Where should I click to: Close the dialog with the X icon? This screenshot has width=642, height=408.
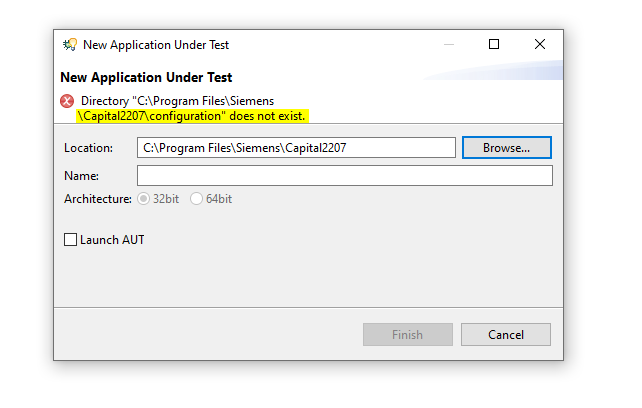pyautogui.click(x=540, y=44)
